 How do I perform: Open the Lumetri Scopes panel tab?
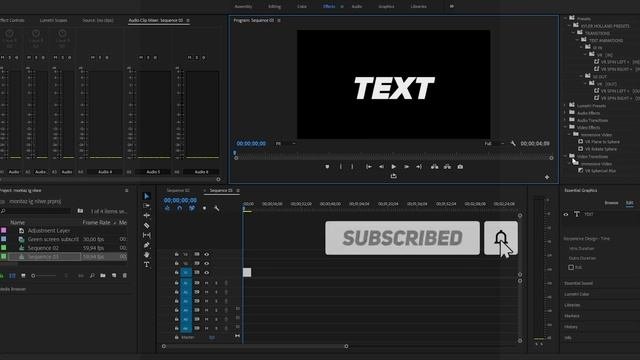coord(53,20)
